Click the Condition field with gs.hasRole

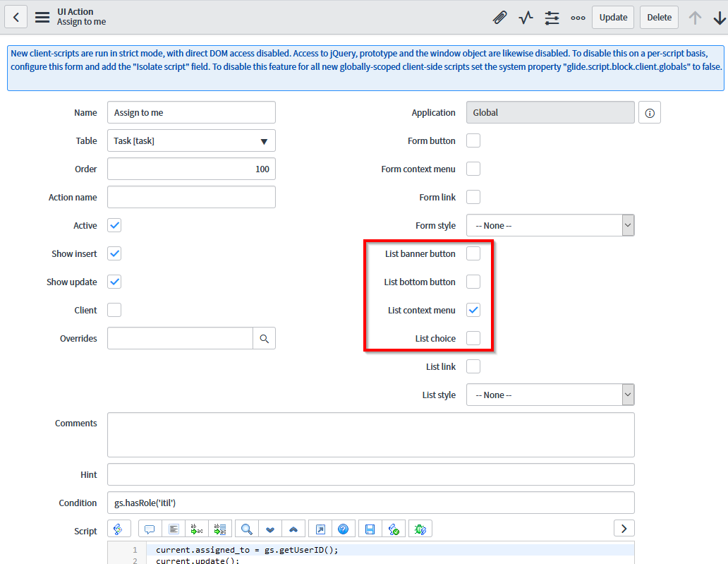tap(371, 503)
